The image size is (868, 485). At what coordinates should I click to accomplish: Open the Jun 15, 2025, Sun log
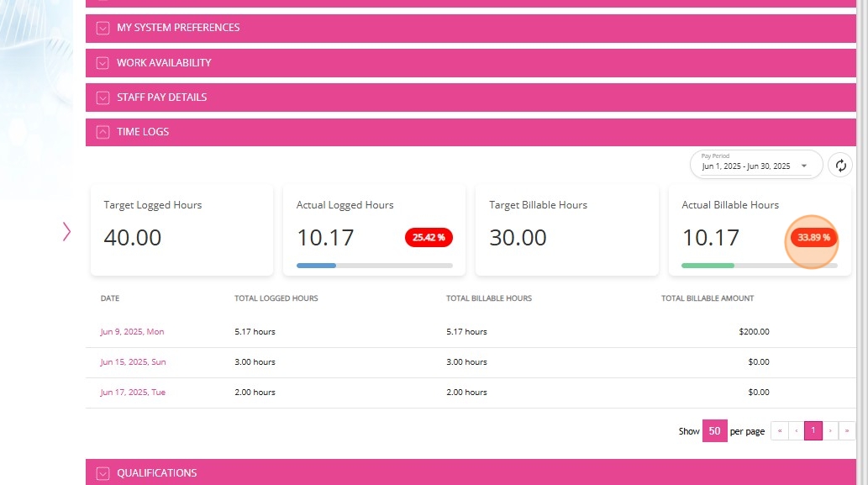click(133, 362)
